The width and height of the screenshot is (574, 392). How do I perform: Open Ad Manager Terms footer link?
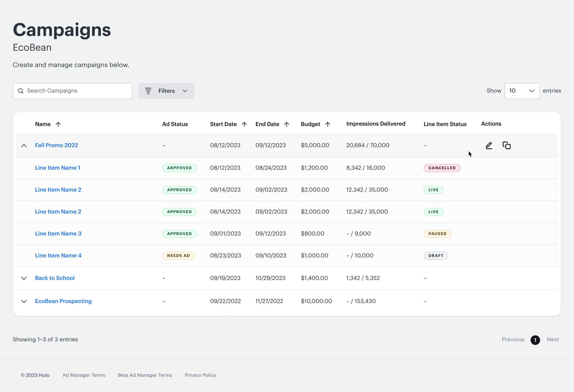click(84, 375)
